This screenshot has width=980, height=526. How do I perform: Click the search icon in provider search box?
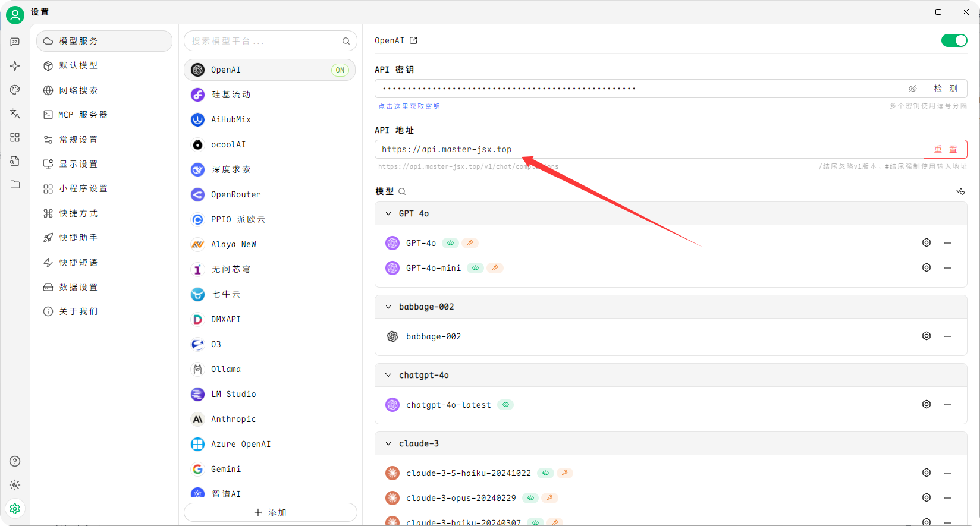coord(346,41)
